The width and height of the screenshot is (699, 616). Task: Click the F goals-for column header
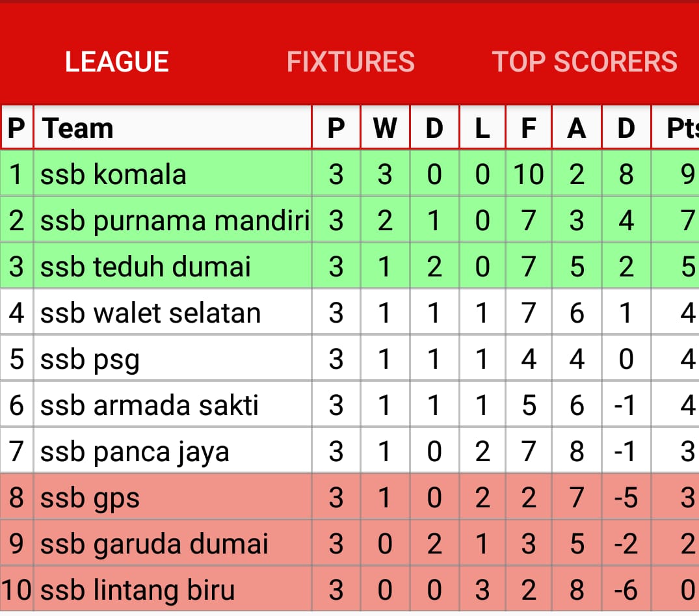coord(528,128)
